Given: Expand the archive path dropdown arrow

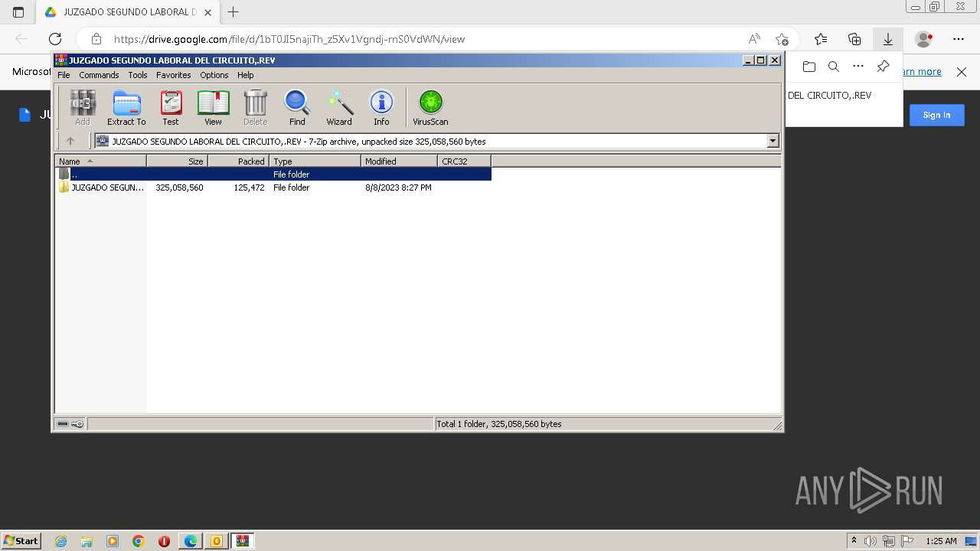Looking at the screenshot, I should 773,141.
